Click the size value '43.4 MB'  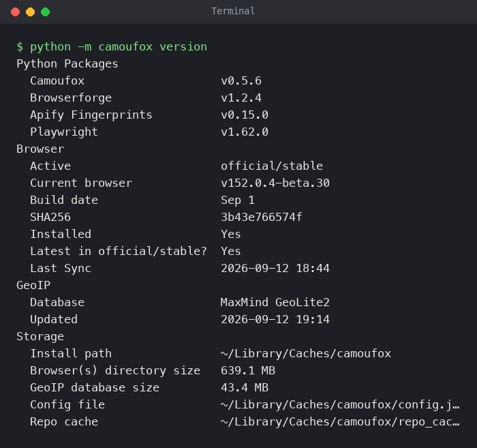245,388
